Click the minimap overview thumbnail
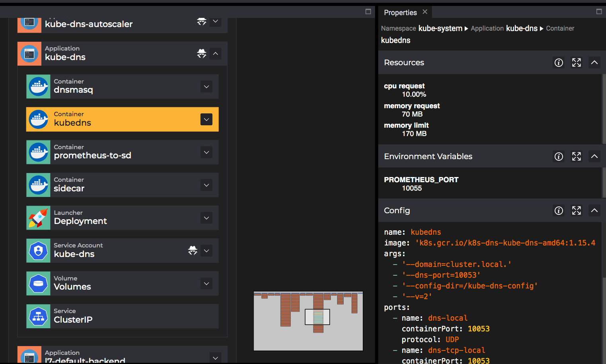This screenshot has height=364, width=606. tap(308, 321)
